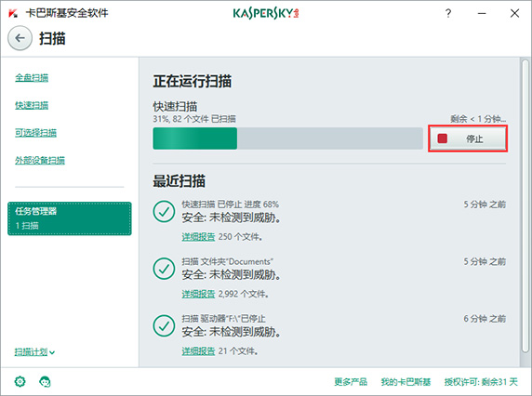Click the quick scan progress bar

287,139
